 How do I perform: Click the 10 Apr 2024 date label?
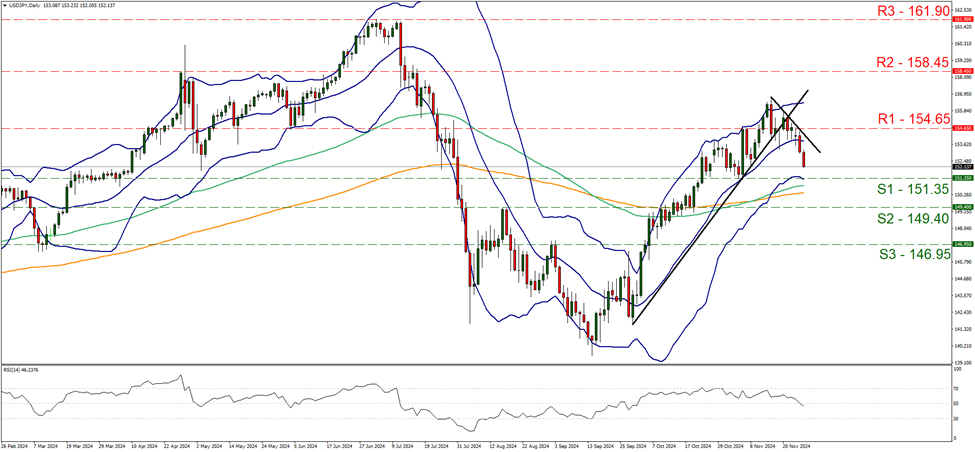[142, 446]
